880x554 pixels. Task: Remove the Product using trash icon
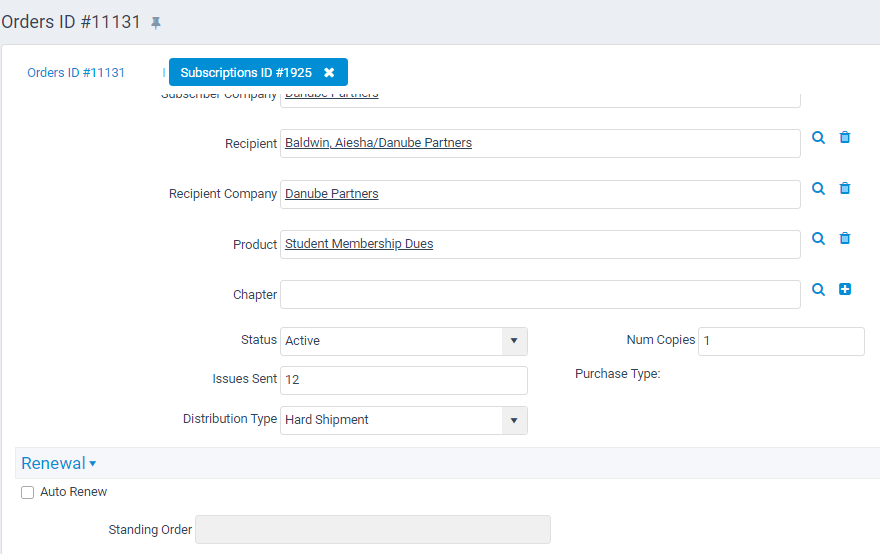tap(845, 238)
